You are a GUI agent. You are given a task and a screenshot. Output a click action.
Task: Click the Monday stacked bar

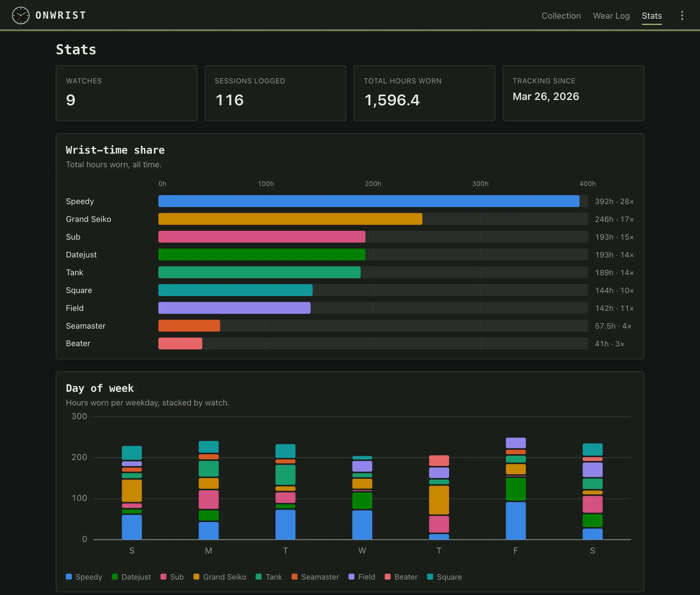(x=209, y=490)
